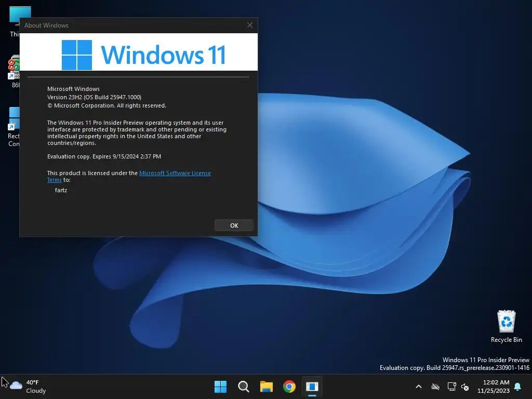Click the Version 23H2 build text

[x=95, y=97]
